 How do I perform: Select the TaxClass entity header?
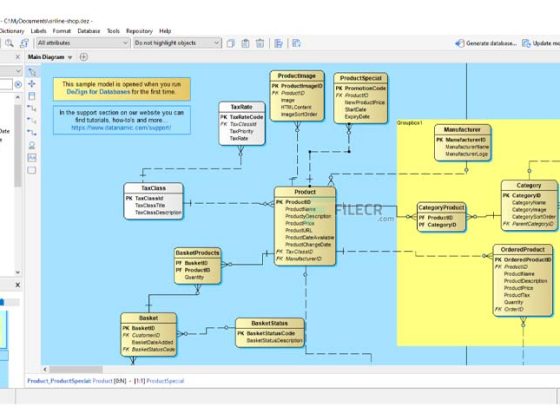(154, 188)
